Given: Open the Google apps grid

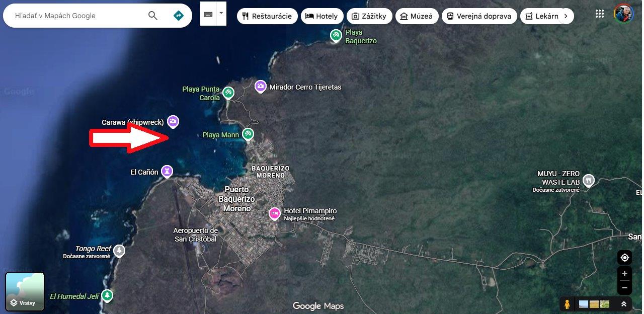Looking at the screenshot, I should pos(599,14).
